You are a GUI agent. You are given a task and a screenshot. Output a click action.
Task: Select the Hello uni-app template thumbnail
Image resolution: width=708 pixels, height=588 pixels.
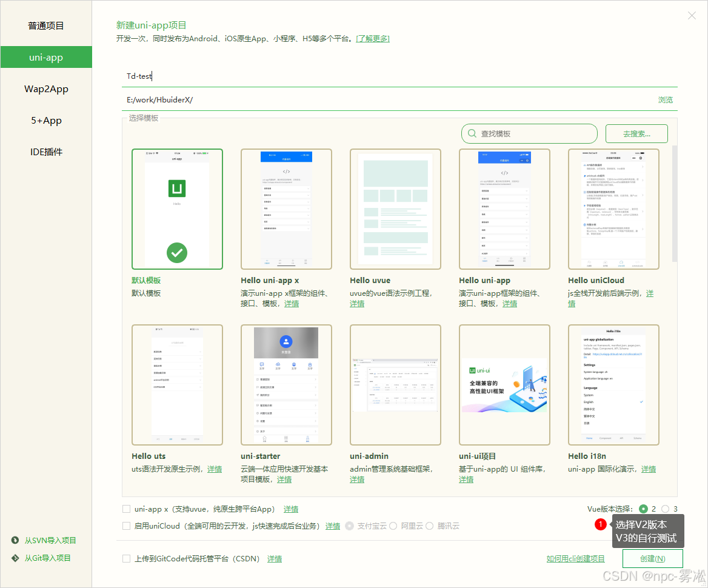(x=504, y=209)
